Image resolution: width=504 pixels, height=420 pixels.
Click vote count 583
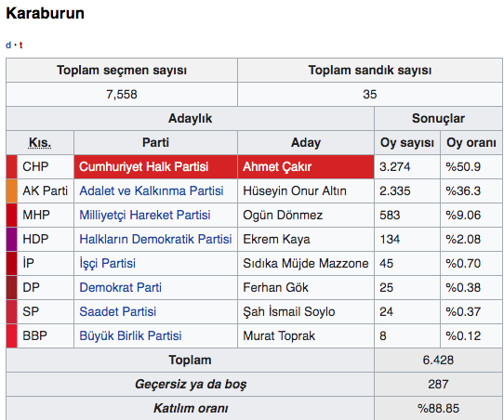[390, 215]
